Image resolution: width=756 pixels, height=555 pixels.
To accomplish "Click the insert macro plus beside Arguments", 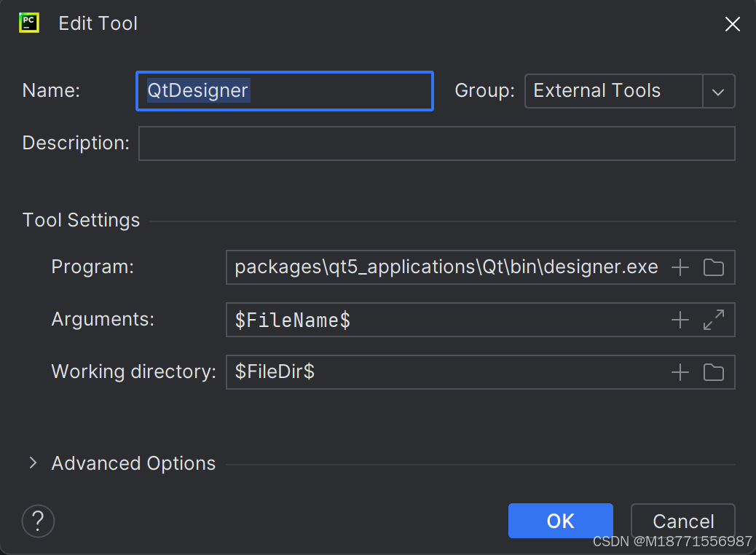I will tap(679, 320).
